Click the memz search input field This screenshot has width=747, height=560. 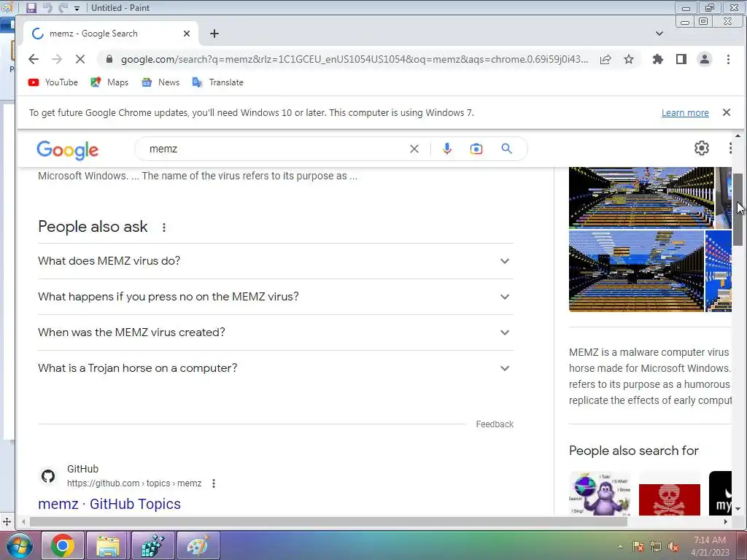276,149
